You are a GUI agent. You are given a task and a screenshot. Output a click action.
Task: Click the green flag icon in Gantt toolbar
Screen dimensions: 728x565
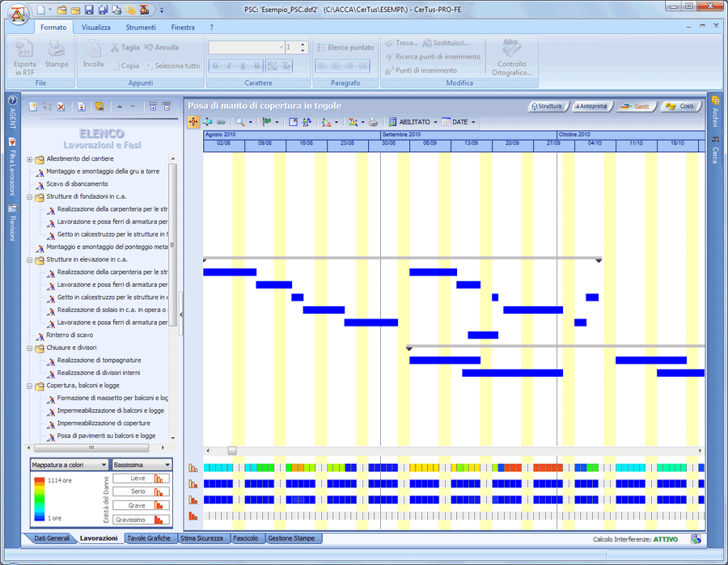[x=268, y=122]
